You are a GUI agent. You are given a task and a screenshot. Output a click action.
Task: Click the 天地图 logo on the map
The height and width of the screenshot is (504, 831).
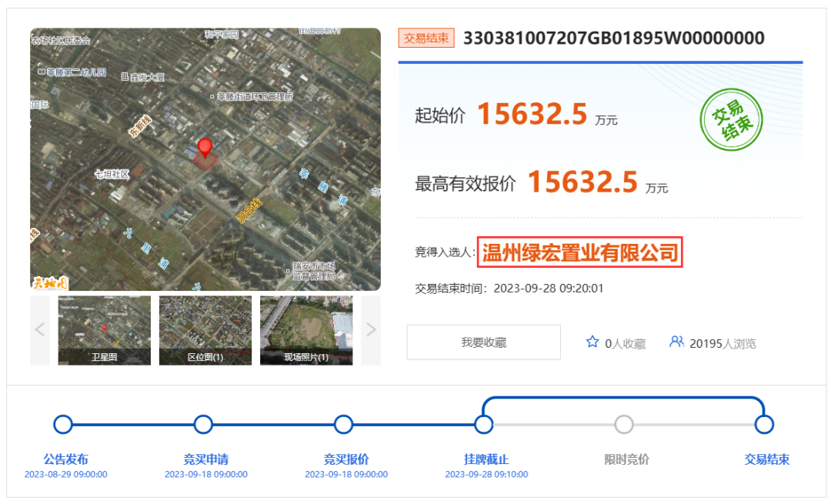[50, 282]
